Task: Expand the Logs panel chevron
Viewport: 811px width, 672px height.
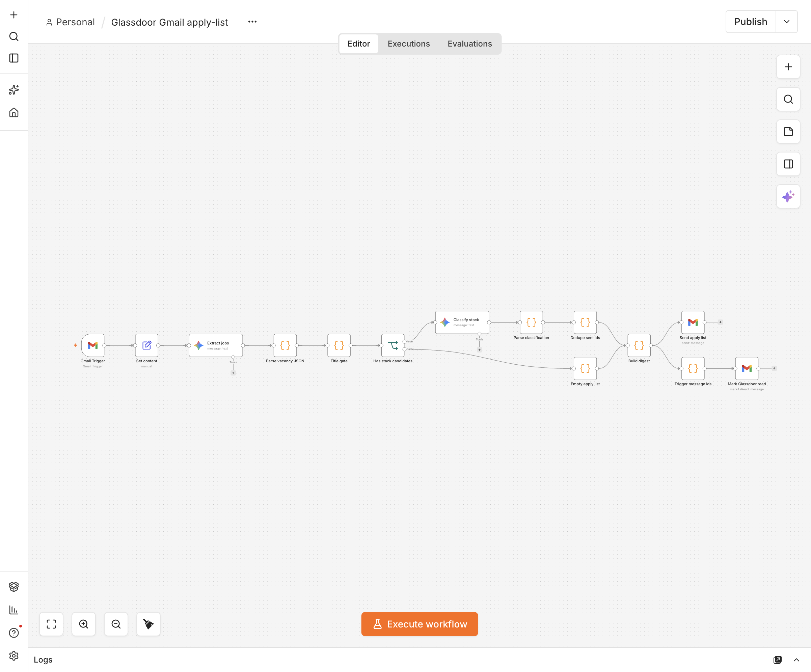Action: pos(796,660)
